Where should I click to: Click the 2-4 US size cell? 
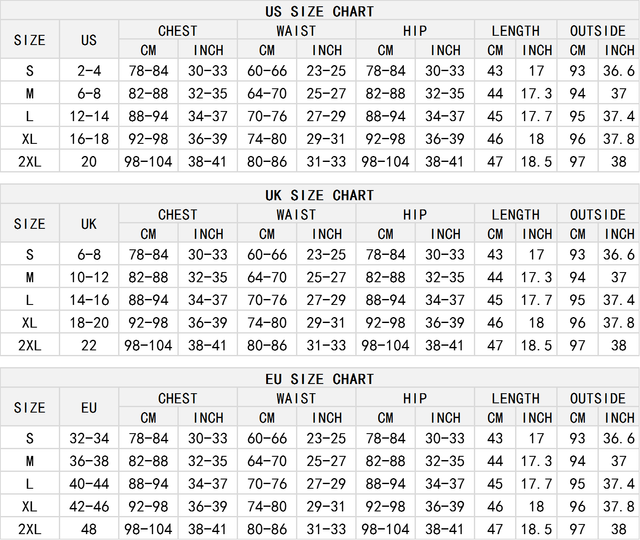[89, 71]
